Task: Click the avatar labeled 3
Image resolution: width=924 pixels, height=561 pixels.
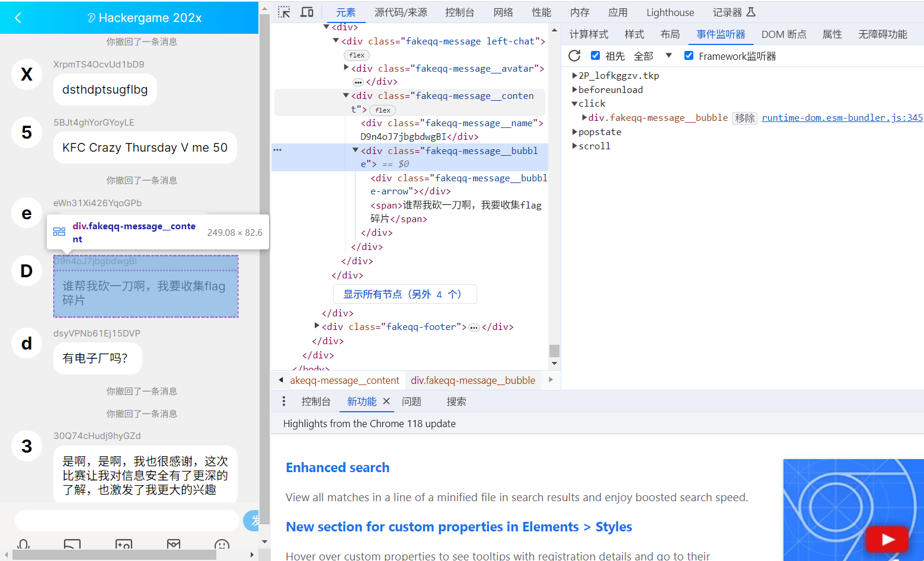Action: (27, 446)
